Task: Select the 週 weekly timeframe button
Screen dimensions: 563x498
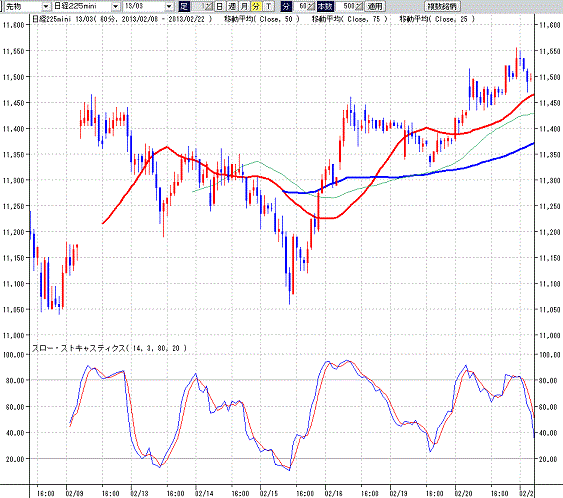Action: (x=232, y=6)
